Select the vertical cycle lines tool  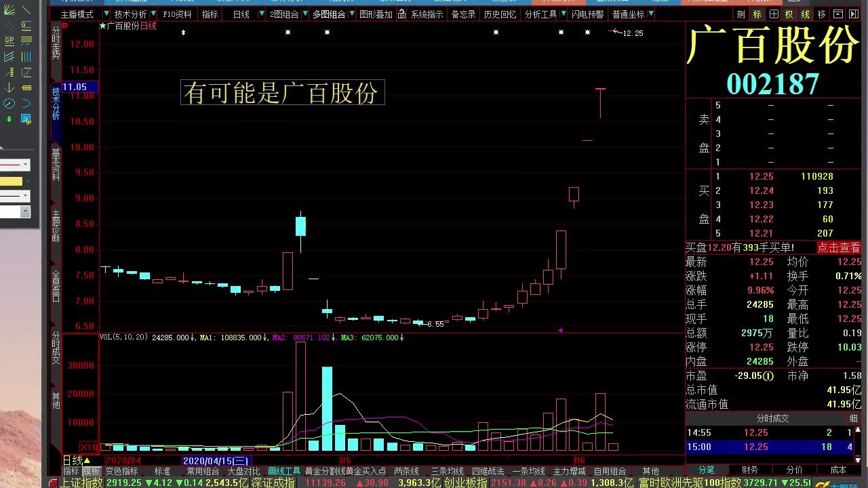click(26, 56)
